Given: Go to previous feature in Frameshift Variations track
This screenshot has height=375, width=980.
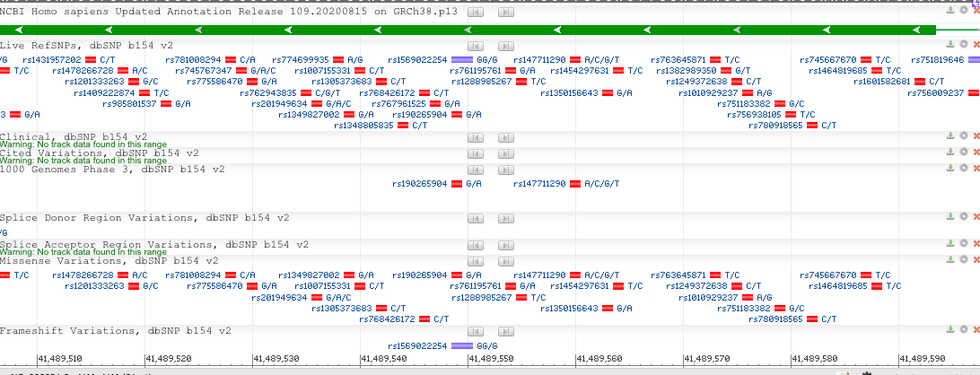Looking at the screenshot, I should [476, 330].
